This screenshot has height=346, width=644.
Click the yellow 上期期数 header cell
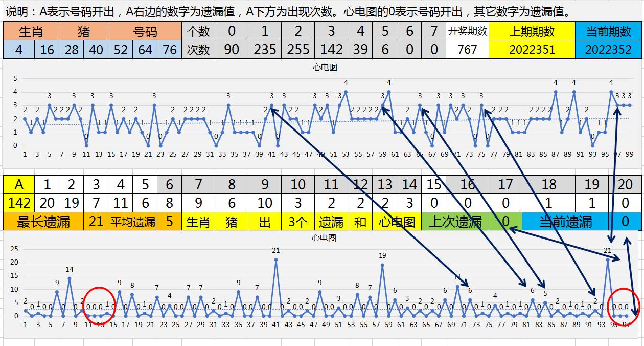[532, 32]
